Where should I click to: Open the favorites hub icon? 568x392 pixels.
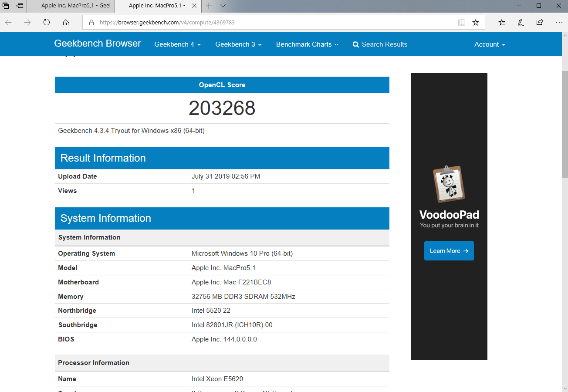pyautogui.click(x=502, y=22)
